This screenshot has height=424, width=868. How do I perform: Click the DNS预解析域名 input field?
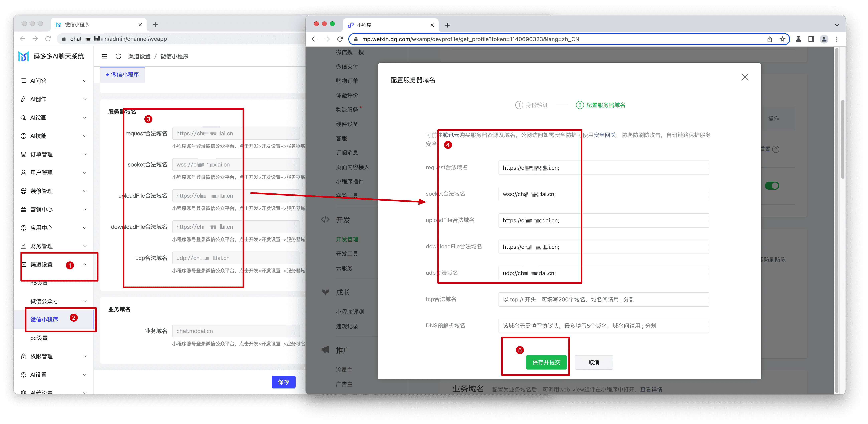pos(604,326)
